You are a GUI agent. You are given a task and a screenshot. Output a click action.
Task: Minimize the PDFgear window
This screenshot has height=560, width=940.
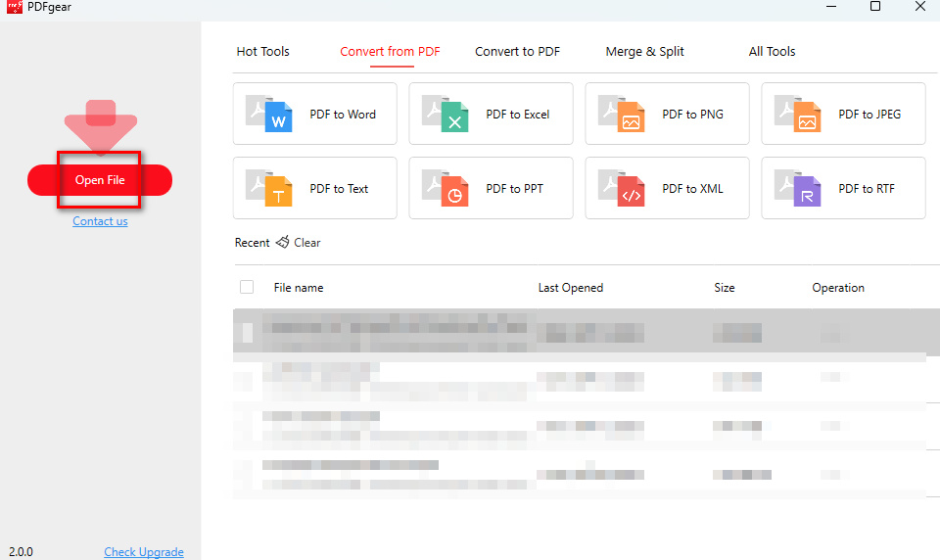coord(831,7)
